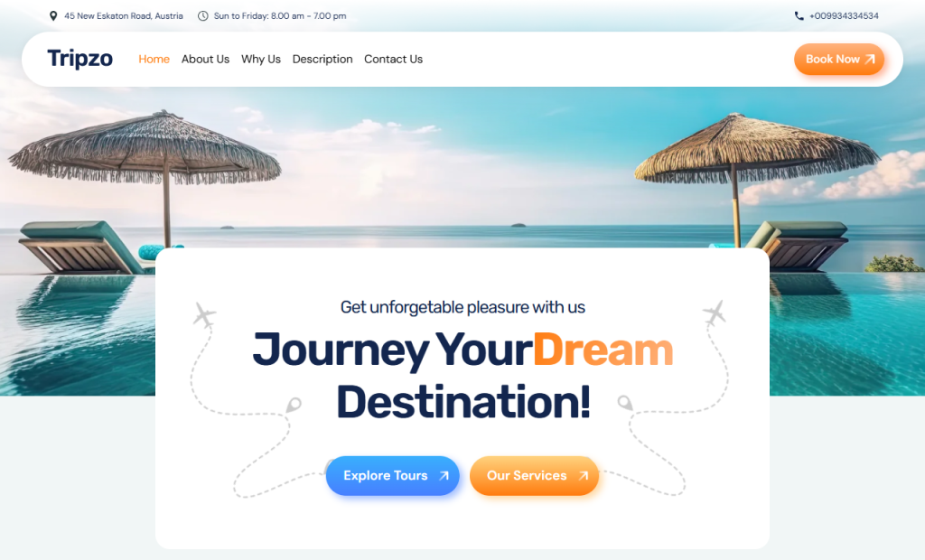The image size is (925, 560).
Task: Click the right airplane decoration icon
Action: coord(715,313)
